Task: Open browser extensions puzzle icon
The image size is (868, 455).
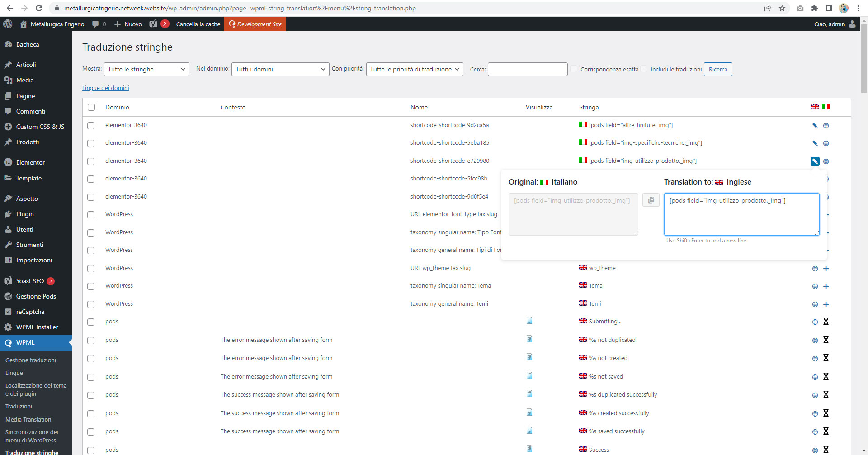Action: [815, 8]
